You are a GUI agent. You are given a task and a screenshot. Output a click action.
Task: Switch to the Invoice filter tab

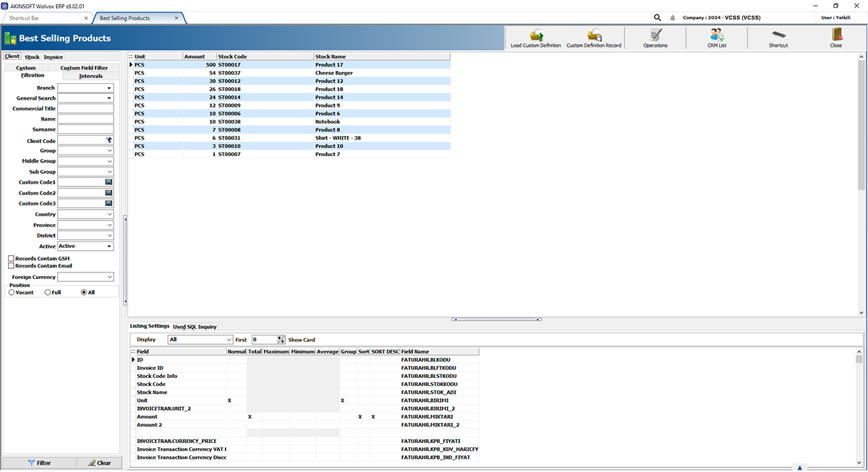[53, 56]
